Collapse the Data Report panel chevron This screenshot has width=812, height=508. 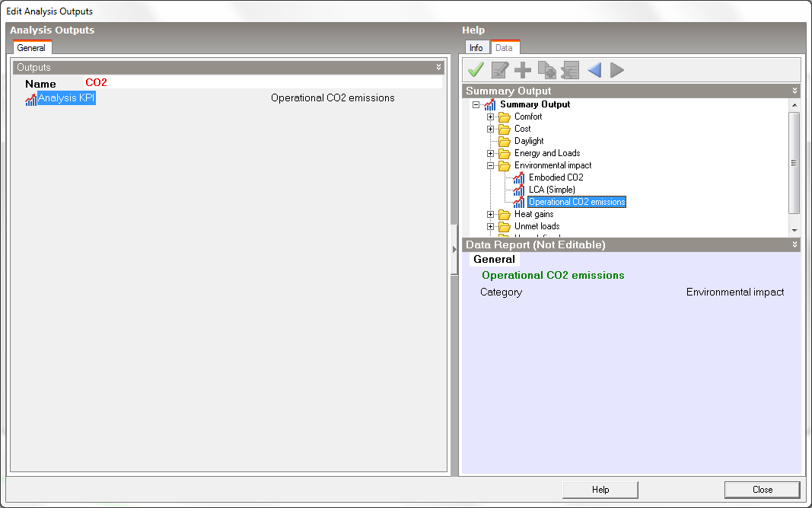coord(795,244)
